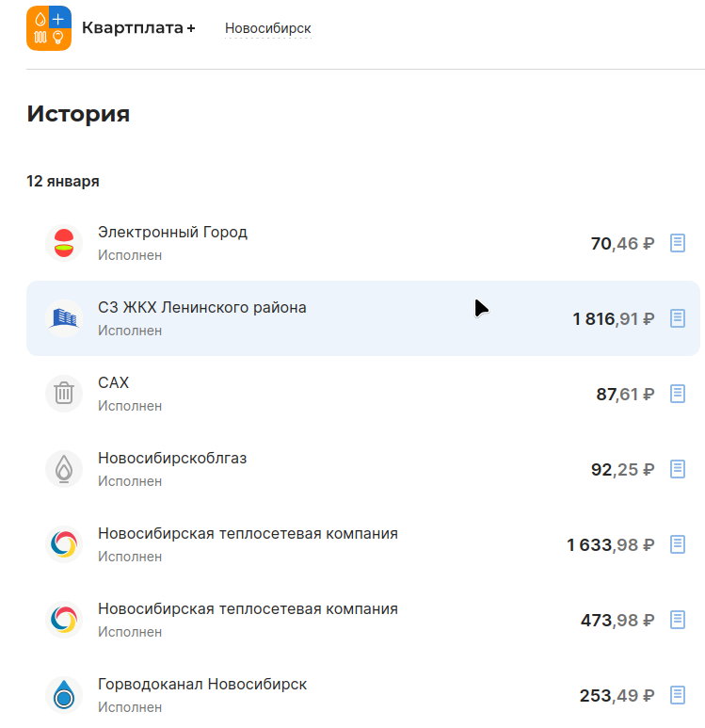The width and height of the screenshot is (705, 728).
Task: View receipt for СЗ ЖКХ Ленинского района
Action: 677,318
